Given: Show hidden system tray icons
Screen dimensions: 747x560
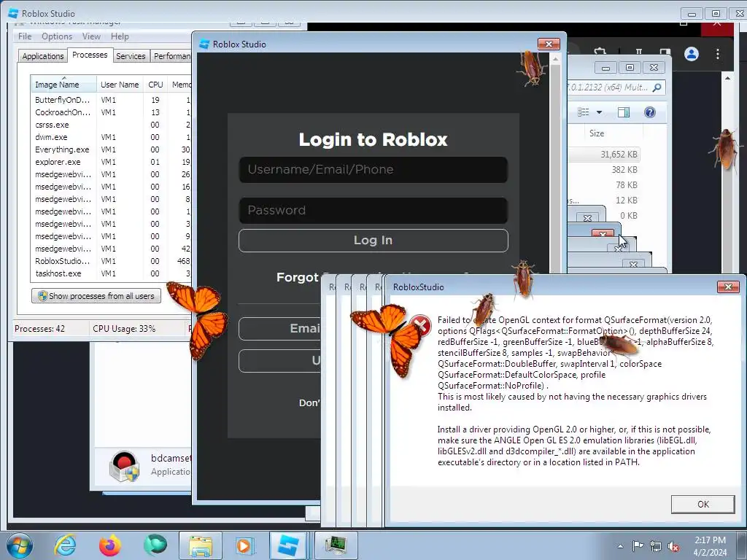Looking at the screenshot, I should coord(620,546).
